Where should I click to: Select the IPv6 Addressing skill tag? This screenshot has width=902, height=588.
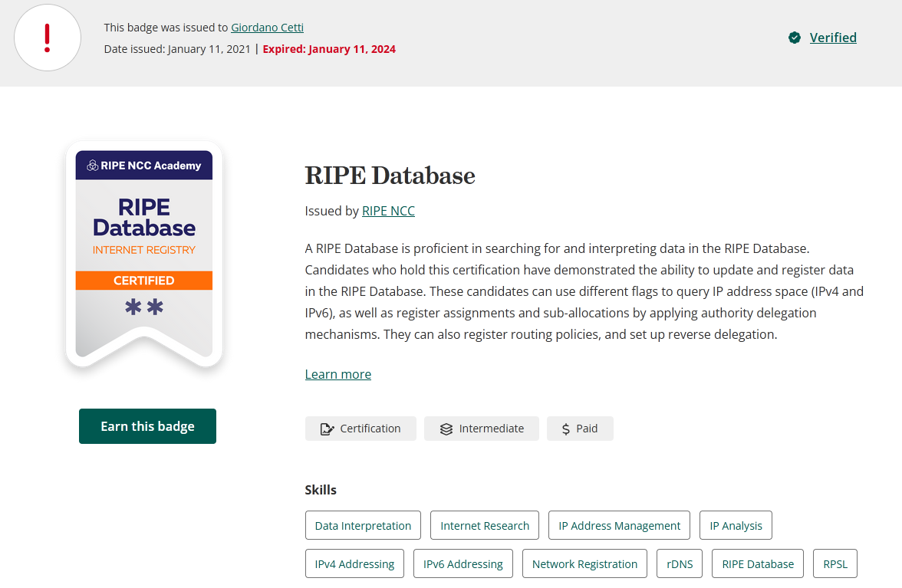[463, 564]
